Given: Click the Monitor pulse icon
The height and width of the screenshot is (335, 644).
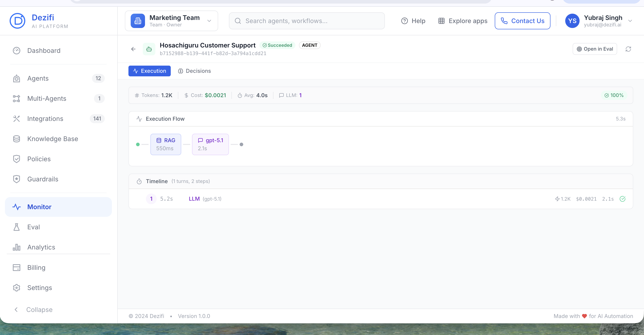Looking at the screenshot, I should [x=17, y=207].
